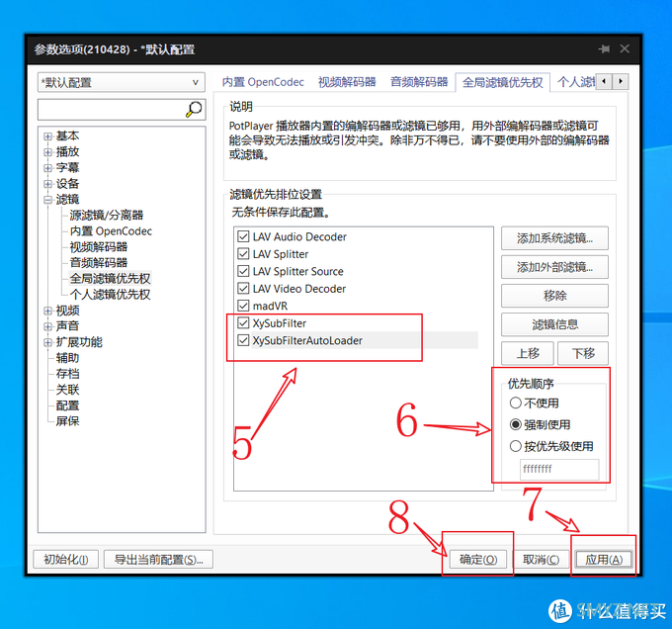
Task: Expand the 扩展功能 tree node
Action: [x=47, y=342]
